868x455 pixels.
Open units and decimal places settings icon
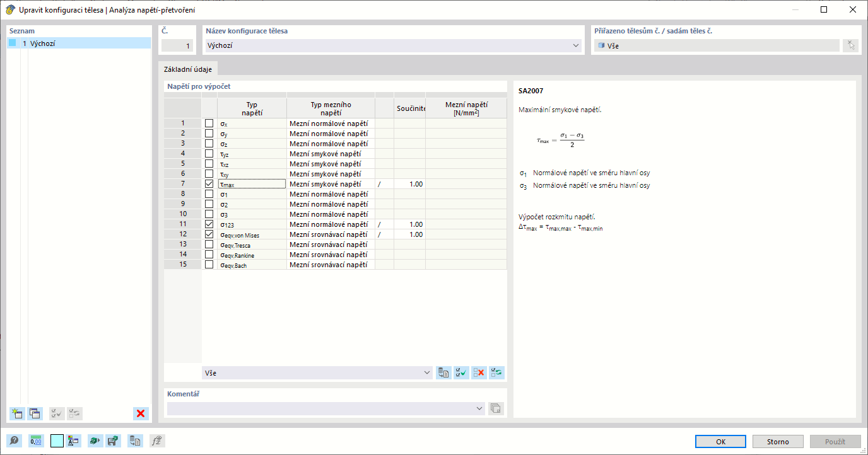point(36,441)
